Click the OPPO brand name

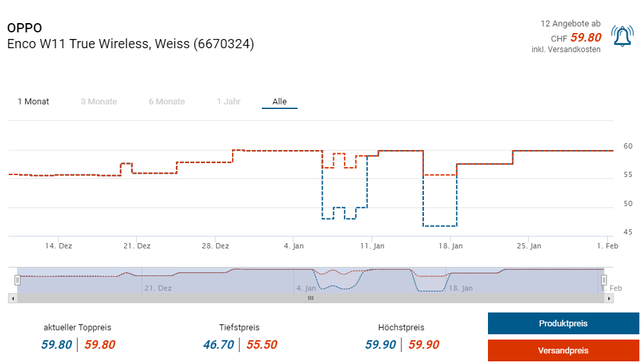(x=24, y=28)
